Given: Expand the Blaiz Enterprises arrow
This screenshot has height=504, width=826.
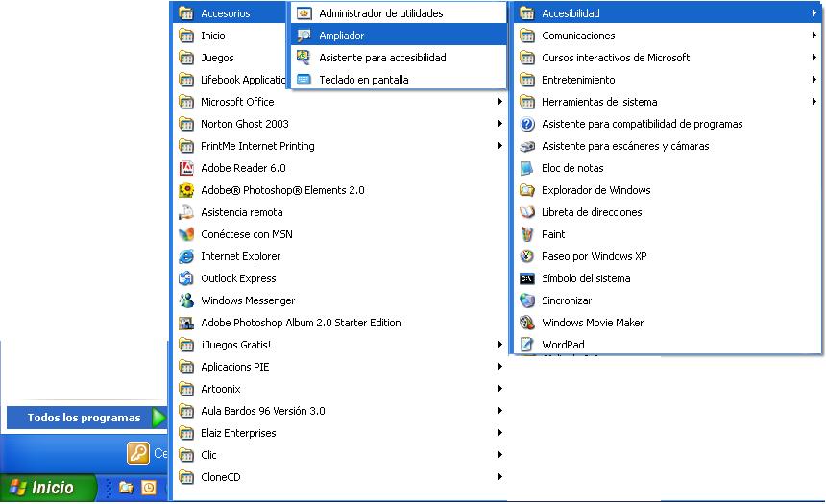Looking at the screenshot, I should 499,432.
